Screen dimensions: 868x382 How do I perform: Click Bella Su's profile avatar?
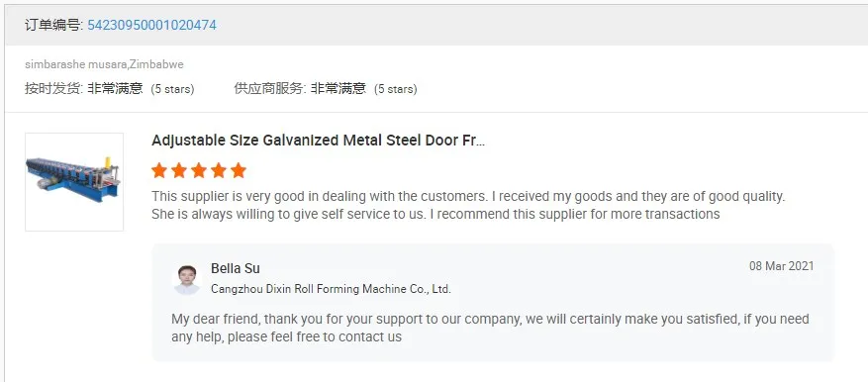coord(186,280)
